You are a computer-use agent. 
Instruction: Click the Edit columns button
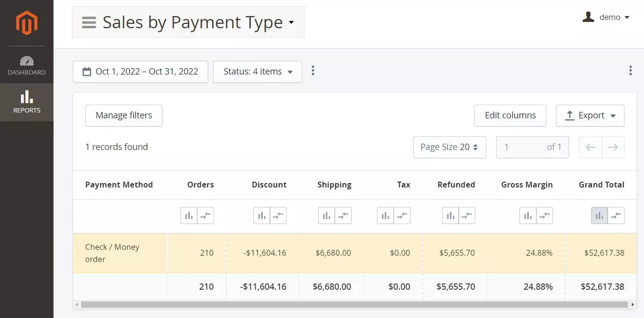point(510,115)
